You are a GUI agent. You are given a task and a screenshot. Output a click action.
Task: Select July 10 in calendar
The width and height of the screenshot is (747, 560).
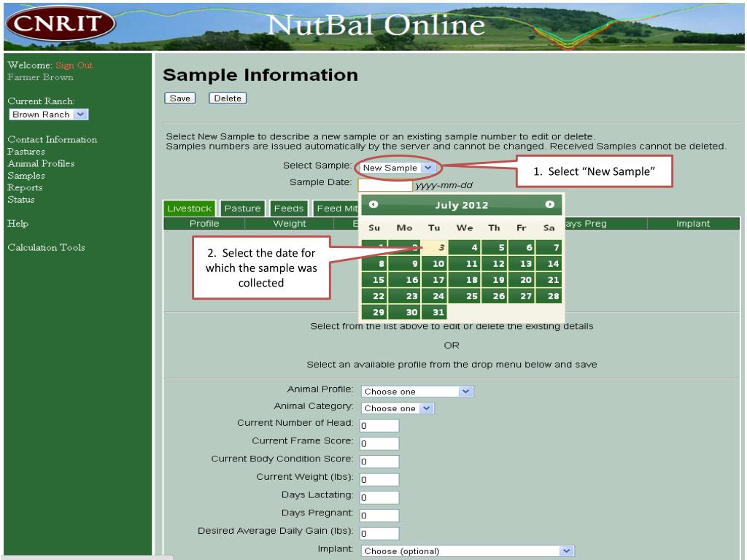pos(434,264)
